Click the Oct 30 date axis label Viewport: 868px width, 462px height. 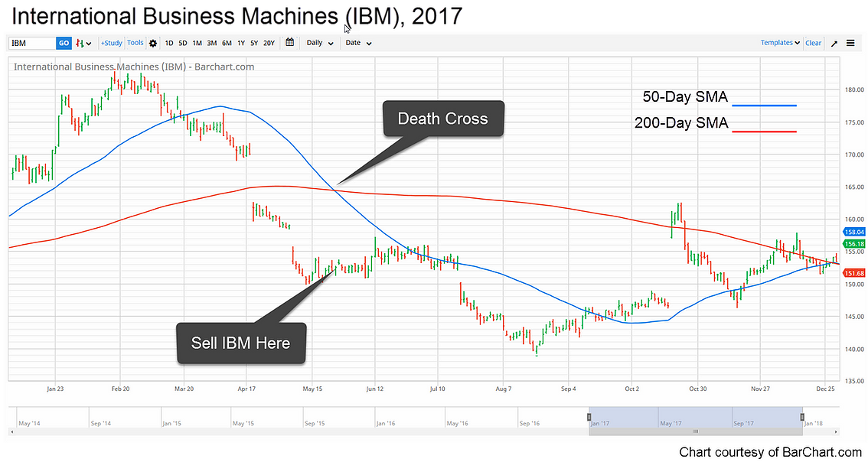[698, 389]
